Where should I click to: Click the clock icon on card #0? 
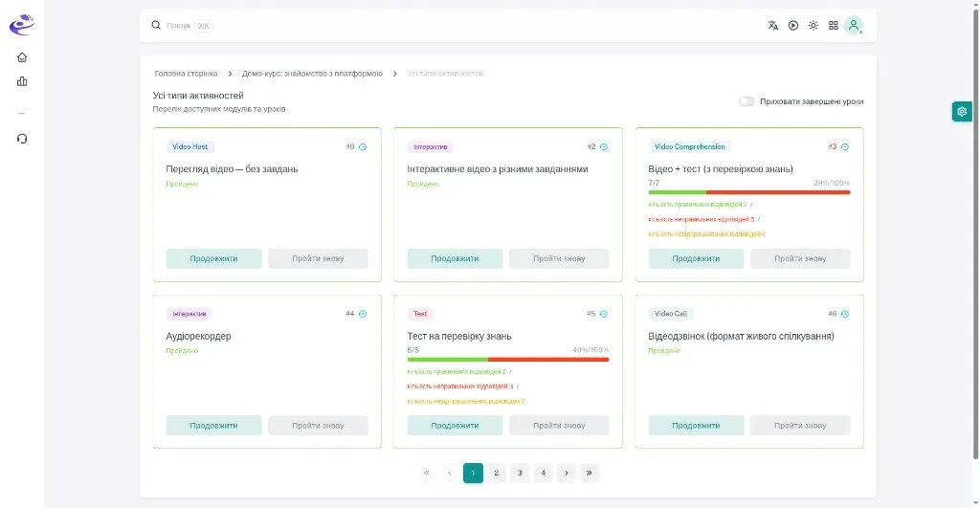pyautogui.click(x=363, y=146)
